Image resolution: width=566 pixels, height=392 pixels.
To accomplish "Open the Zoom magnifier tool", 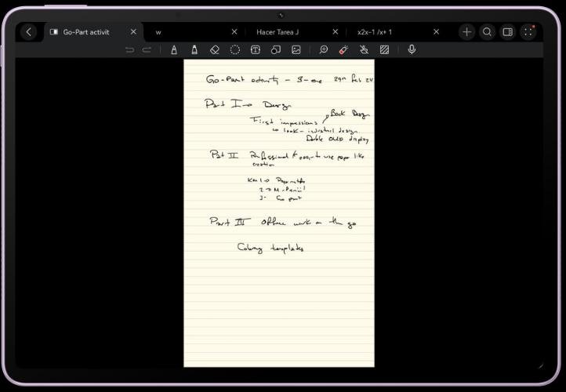I will [324, 50].
